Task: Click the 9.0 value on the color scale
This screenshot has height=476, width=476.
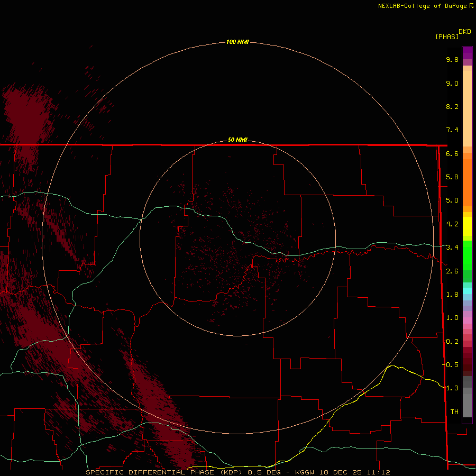Action: point(452,83)
